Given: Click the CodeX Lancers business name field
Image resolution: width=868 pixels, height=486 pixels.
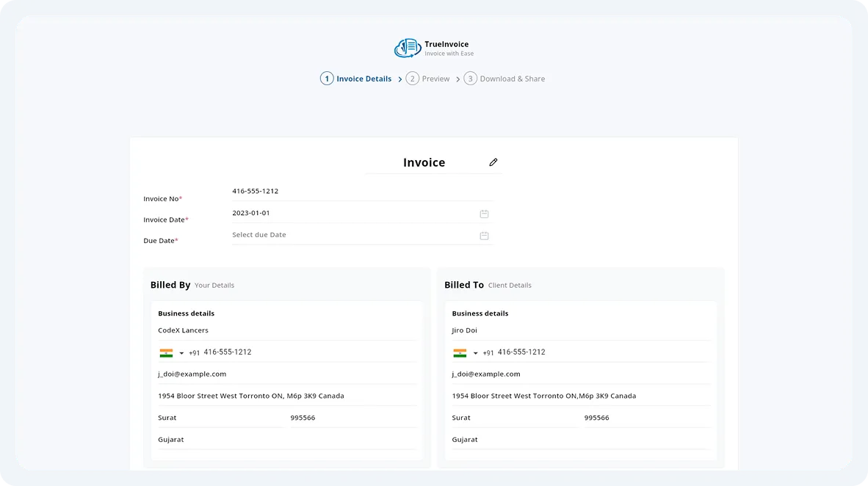Looking at the screenshot, I should 286,330.
